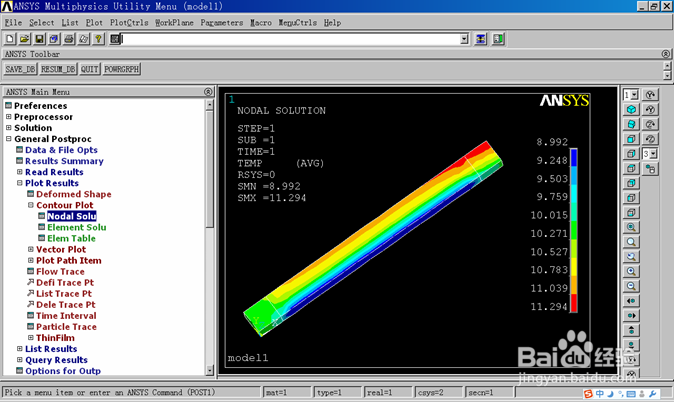
Task: Click the printer icon for image capture
Action: (x=69, y=39)
